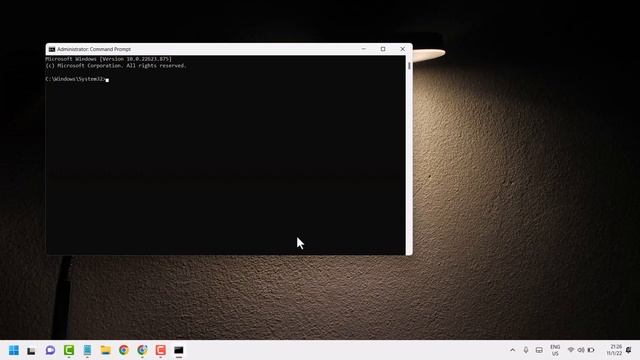Show hidden system tray icons
Screen dimensions: 640x360
click(x=513, y=350)
